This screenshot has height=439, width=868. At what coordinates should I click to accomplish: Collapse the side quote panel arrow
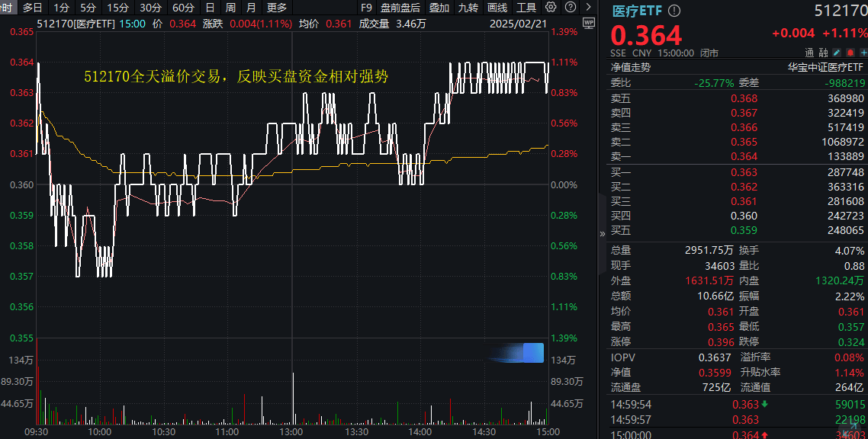click(603, 234)
